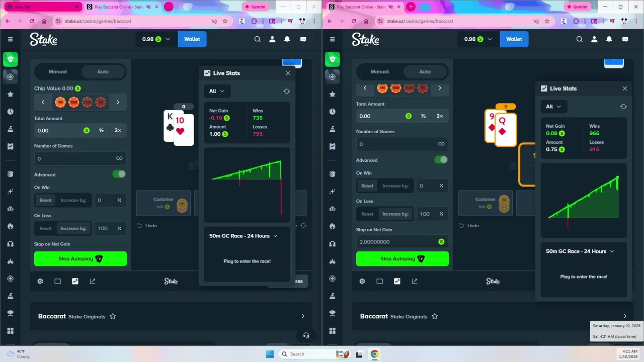Favorite Baccarat with star in left window
The width and height of the screenshot is (644, 362).
pyautogui.click(x=113, y=316)
